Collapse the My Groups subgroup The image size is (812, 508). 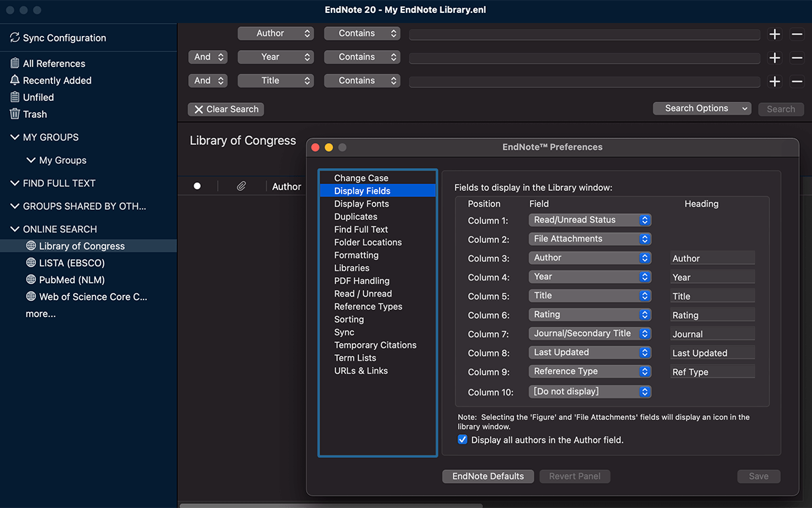click(30, 160)
